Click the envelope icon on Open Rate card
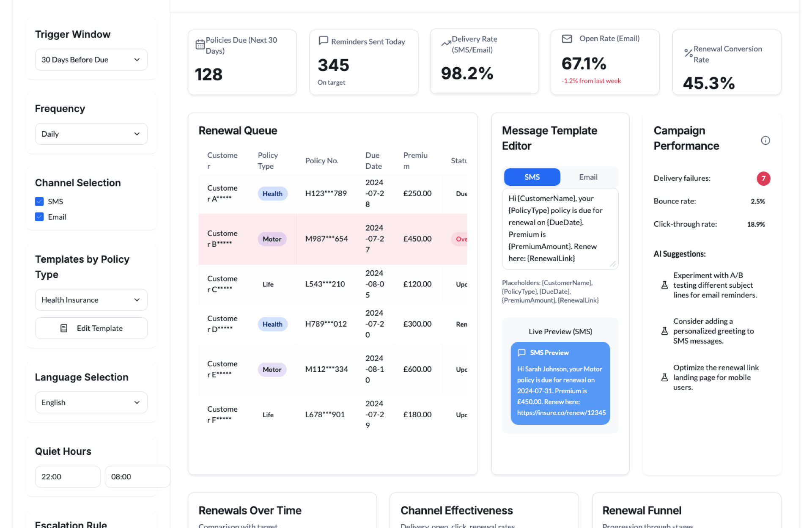Viewport: 812px width, 528px height. [567, 39]
